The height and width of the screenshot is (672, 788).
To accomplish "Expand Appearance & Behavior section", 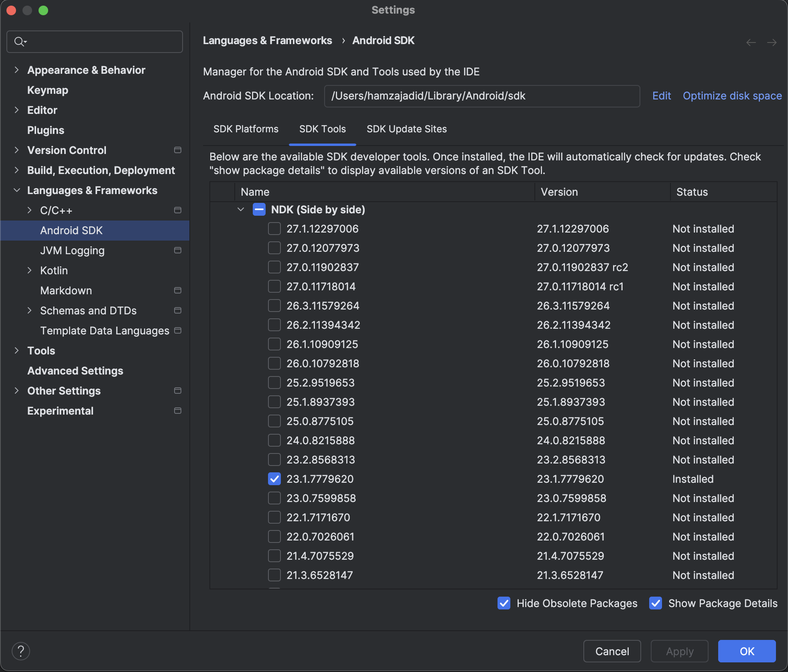I will coord(16,70).
